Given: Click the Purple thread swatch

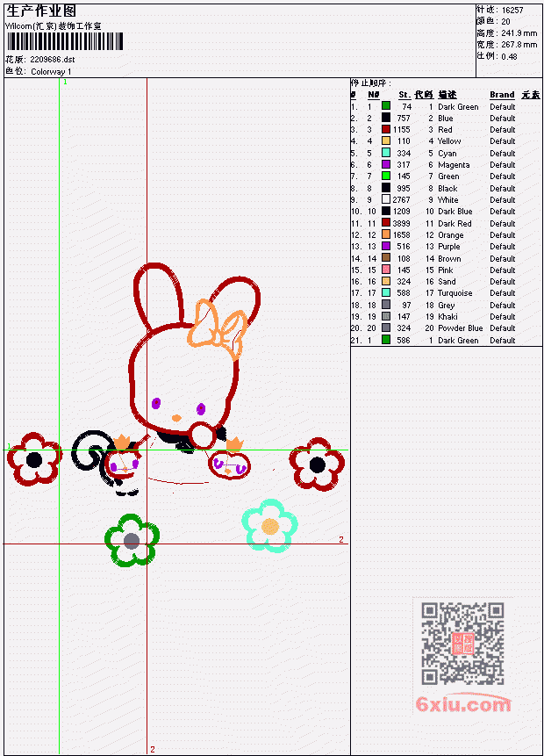Looking at the screenshot, I should (386, 246).
